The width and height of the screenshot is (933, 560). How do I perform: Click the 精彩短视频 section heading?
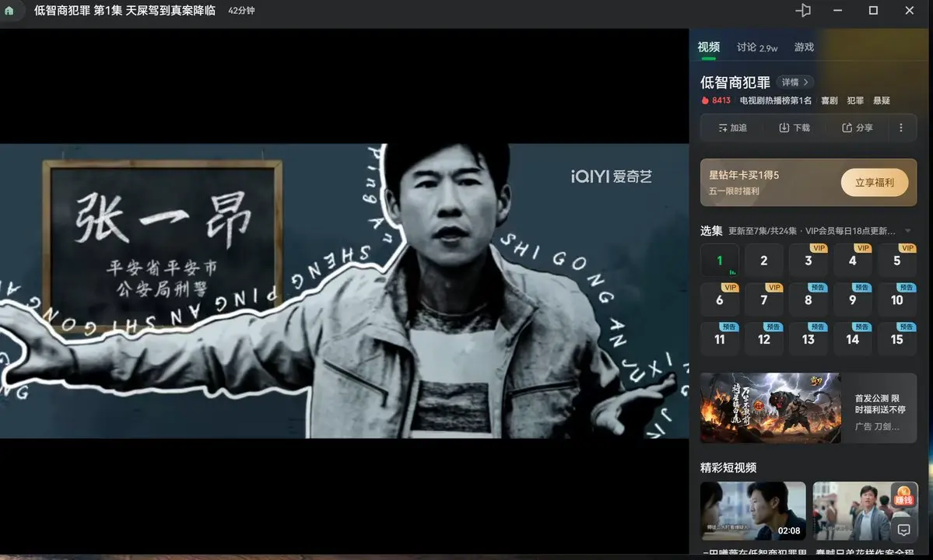pyautogui.click(x=728, y=468)
